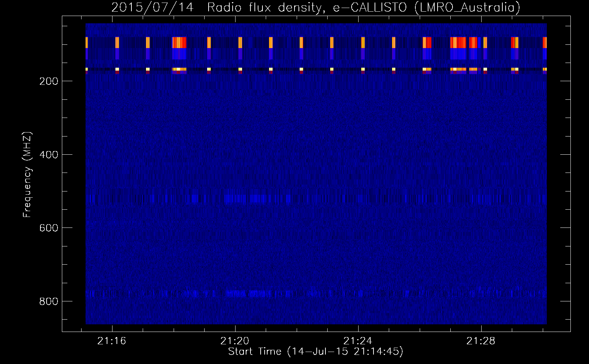The image size is (589, 364).
Task: Click the 600 frequency tick label
Action: point(49,228)
